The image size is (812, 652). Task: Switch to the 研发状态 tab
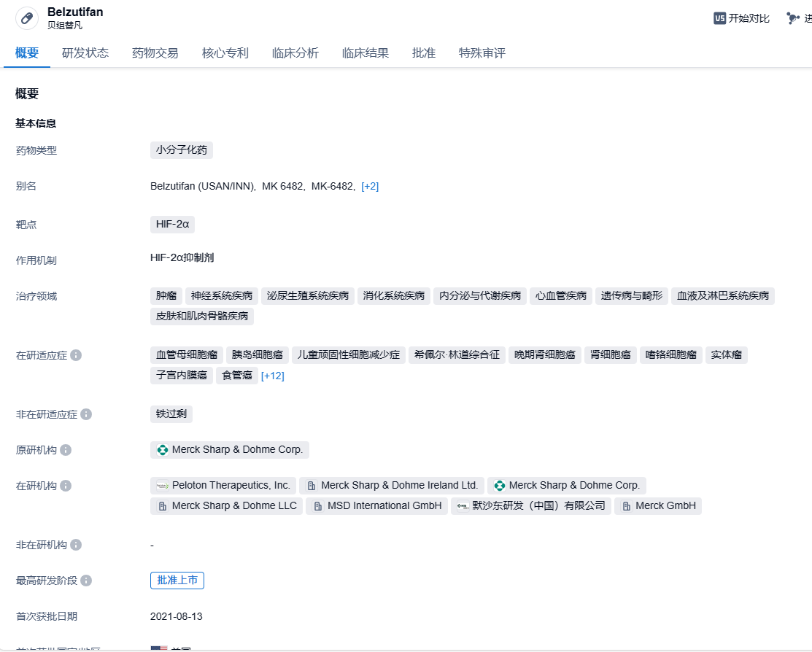click(x=85, y=53)
